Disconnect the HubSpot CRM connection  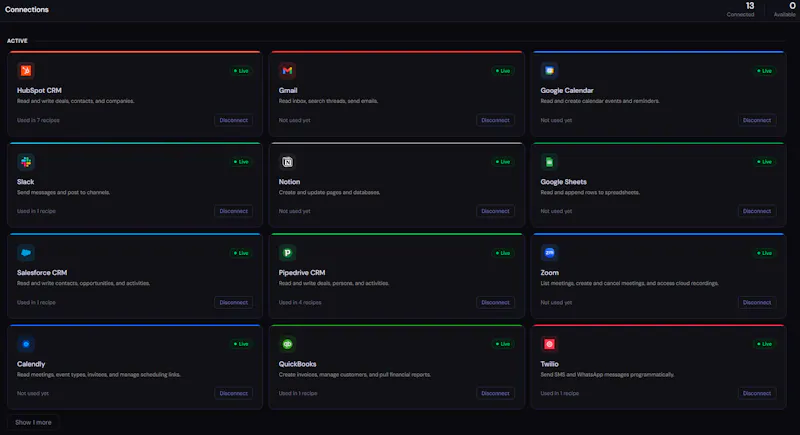(x=234, y=120)
